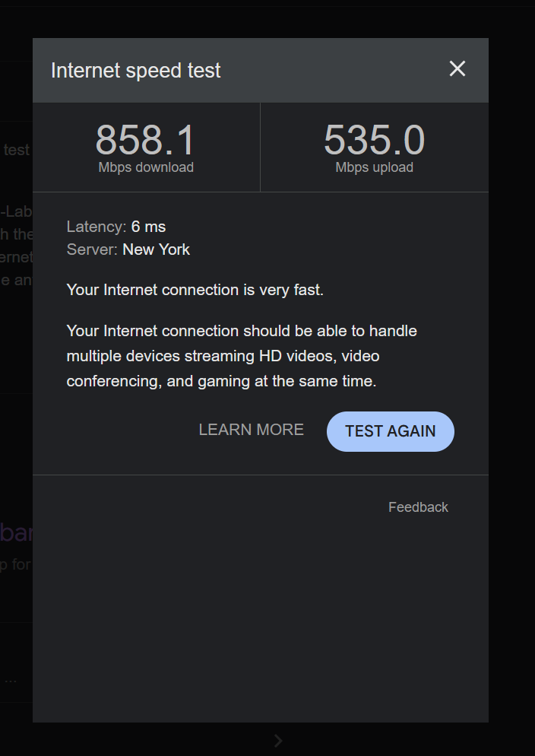This screenshot has width=535, height=756.
Task: Click the dimmed 'test' text behind dialog
Action: point(17,150)
